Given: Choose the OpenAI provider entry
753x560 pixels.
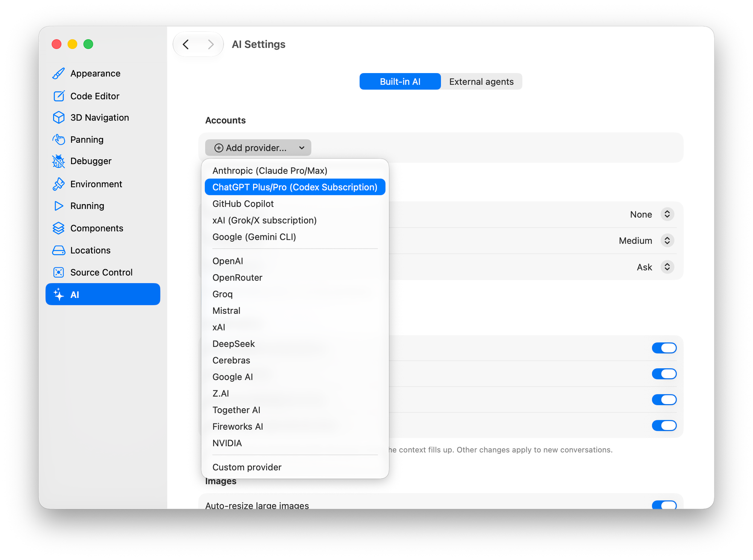Looking at the screenshot, I should point(295,261).
